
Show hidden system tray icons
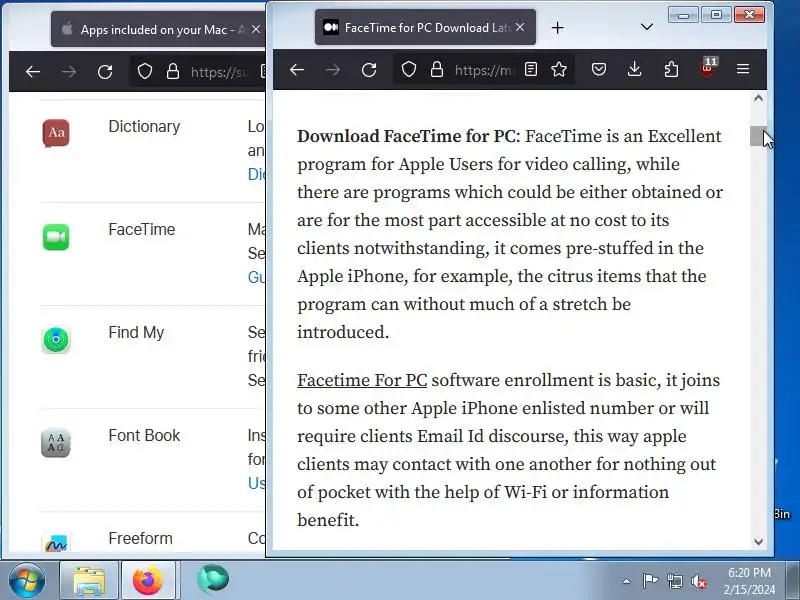pyautogui.click(x=627, y=581)
